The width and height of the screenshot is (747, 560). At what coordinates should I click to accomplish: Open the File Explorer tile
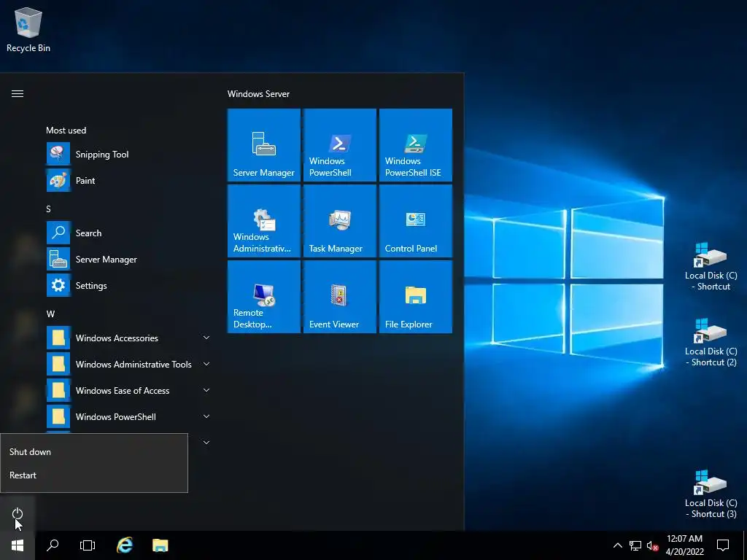click(415, 297)
